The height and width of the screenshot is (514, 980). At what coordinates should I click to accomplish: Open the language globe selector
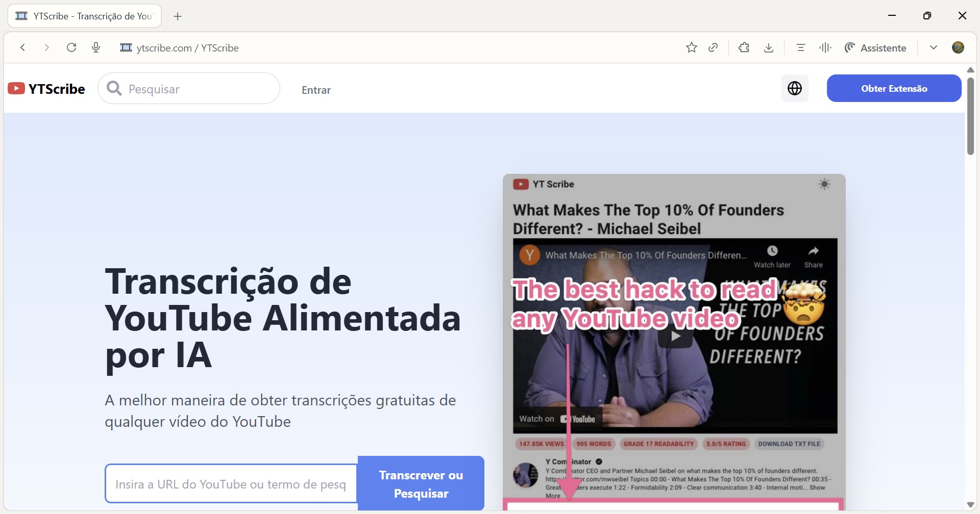794,88
